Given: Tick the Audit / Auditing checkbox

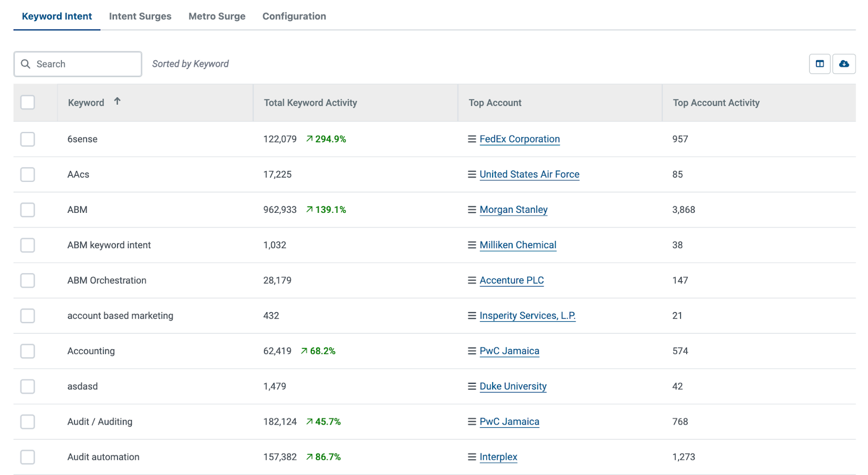Looking at the screenshot, I should click(x=28, y=421).
